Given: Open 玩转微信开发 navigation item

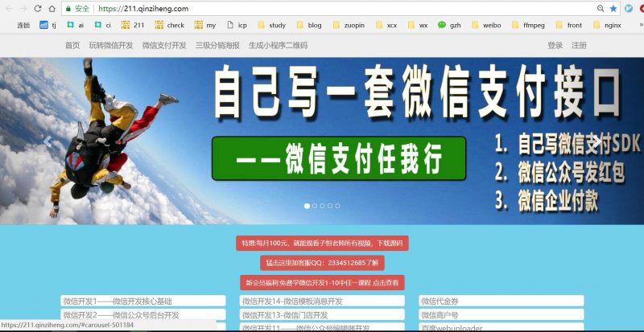Looking at the screenshot, I should 111,45.
